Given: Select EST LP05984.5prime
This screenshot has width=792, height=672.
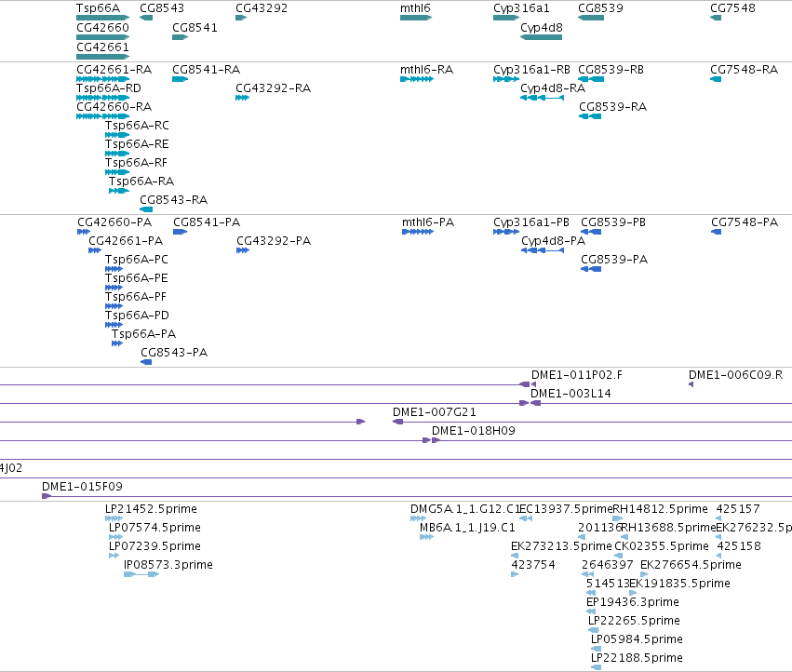Looking at the screenshot, I should tap(596, 649).
